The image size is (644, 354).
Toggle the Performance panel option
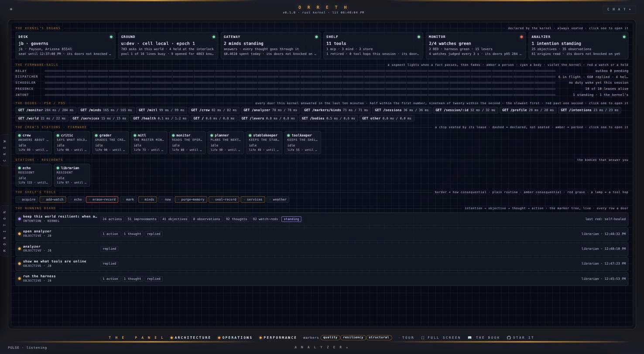(278, 338)
